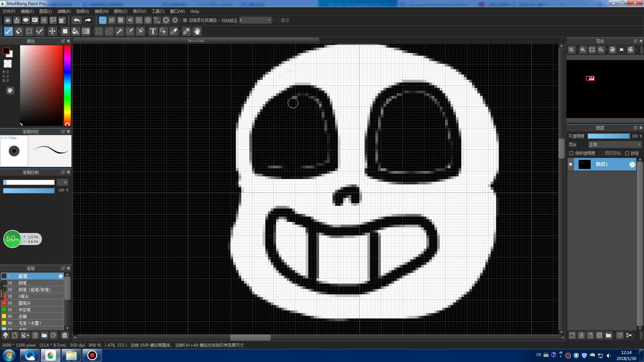Select the Lasso tool

(x=109, y=31)
